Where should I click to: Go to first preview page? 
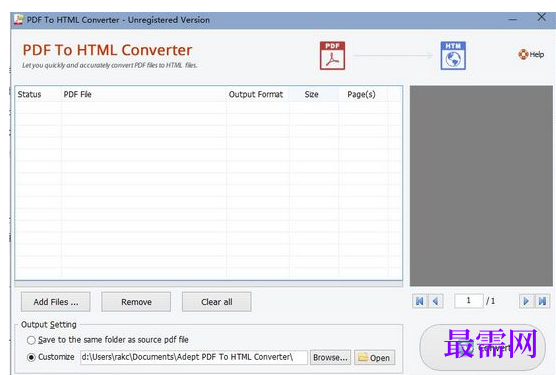pos(420,301)
